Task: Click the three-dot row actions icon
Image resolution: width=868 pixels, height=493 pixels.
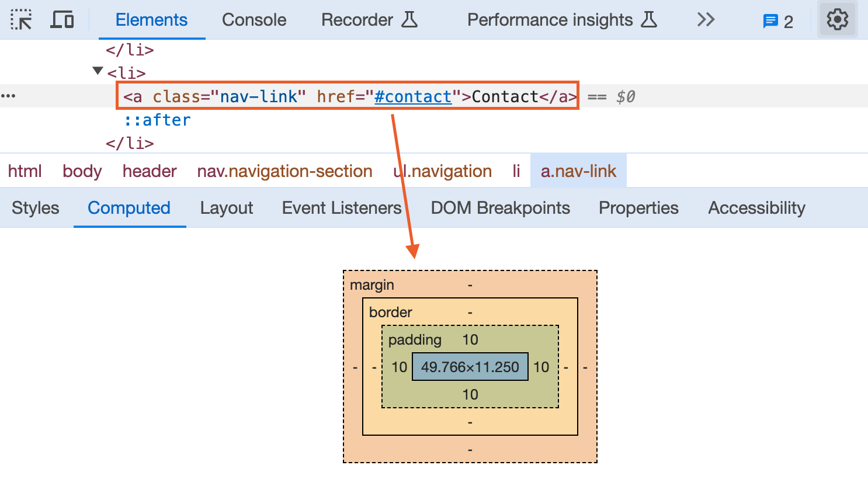Action: pos(8,96)
